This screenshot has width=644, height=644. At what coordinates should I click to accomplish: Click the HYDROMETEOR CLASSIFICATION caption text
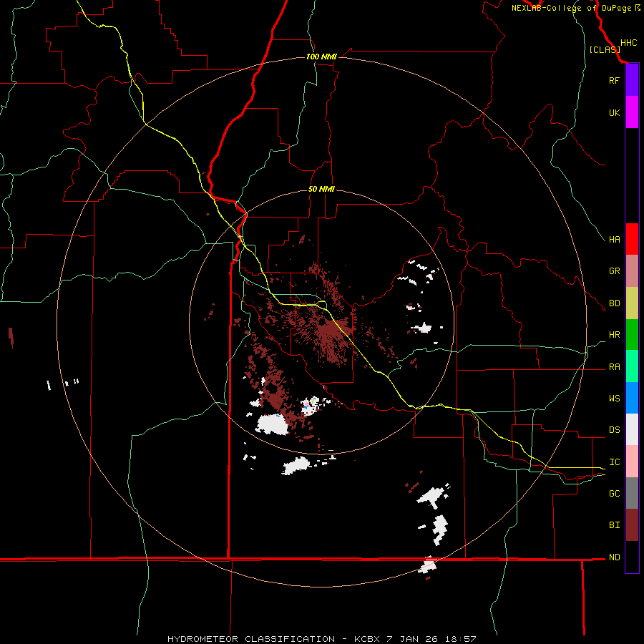coord(251,639)
